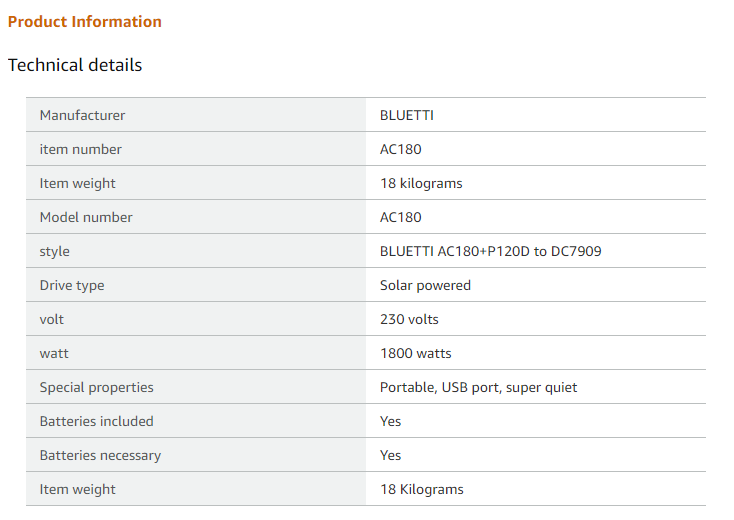The width and height of the screenshot is (734, 520).
Task: Select the Batteries included row label
Action: coord(97,421)
